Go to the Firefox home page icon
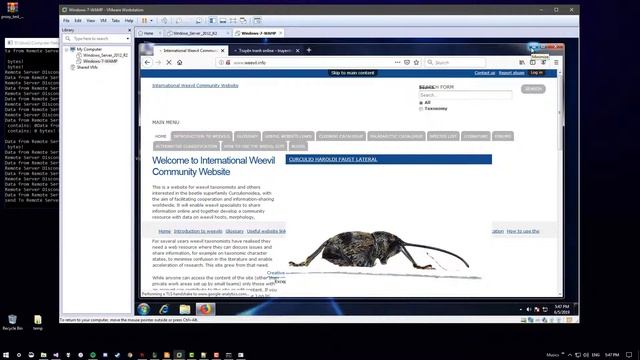640x360 pixels. pos(180,62)
